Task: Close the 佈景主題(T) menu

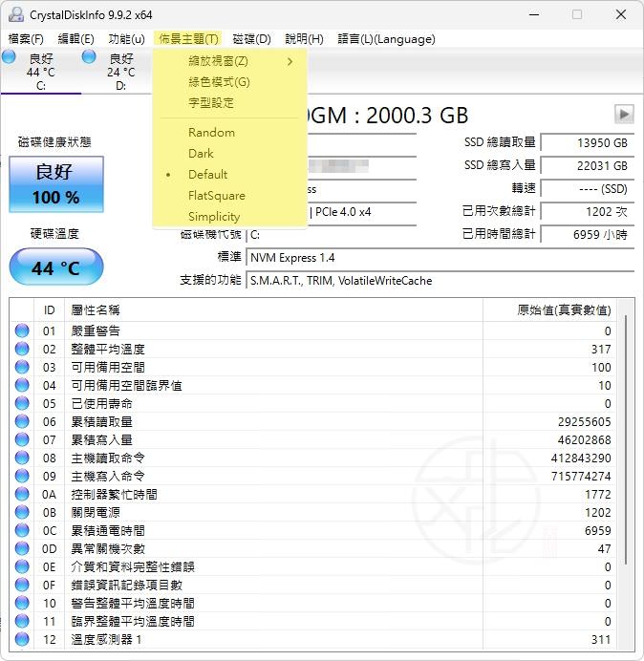Action: (188, 39)
